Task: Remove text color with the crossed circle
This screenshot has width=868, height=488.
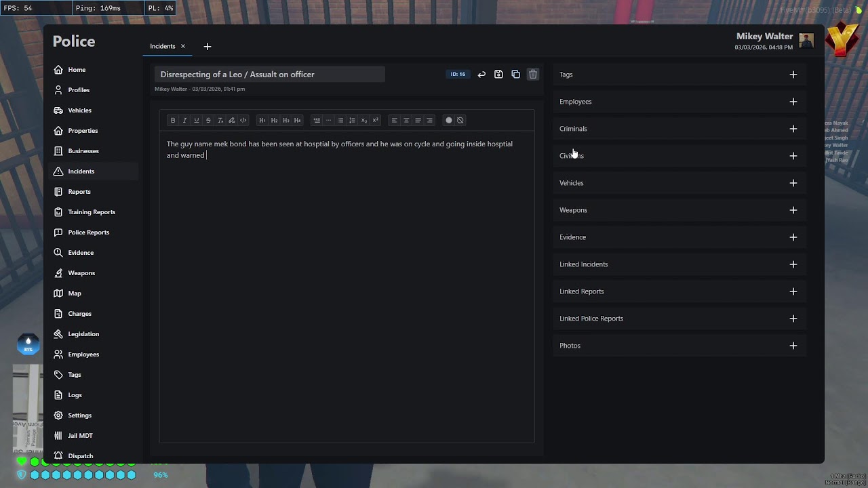Action: [x=460, y=120]
